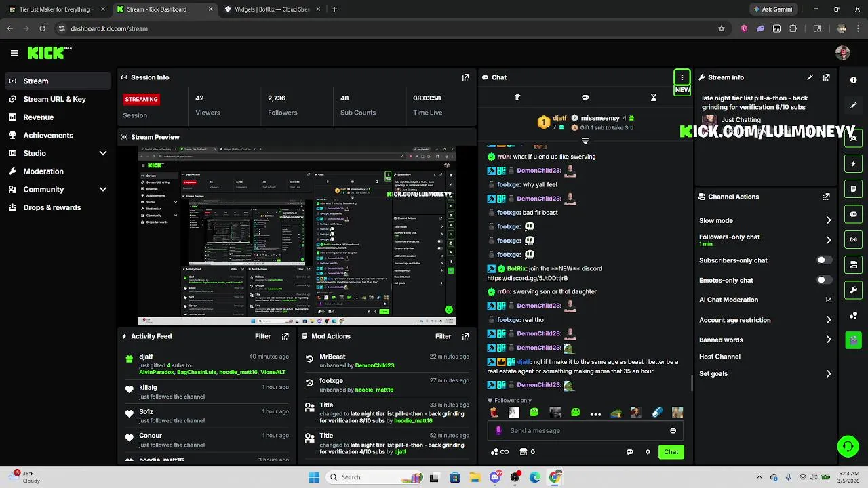
Task: Go to Stream in left sidebar
Action: pos(58,81)
